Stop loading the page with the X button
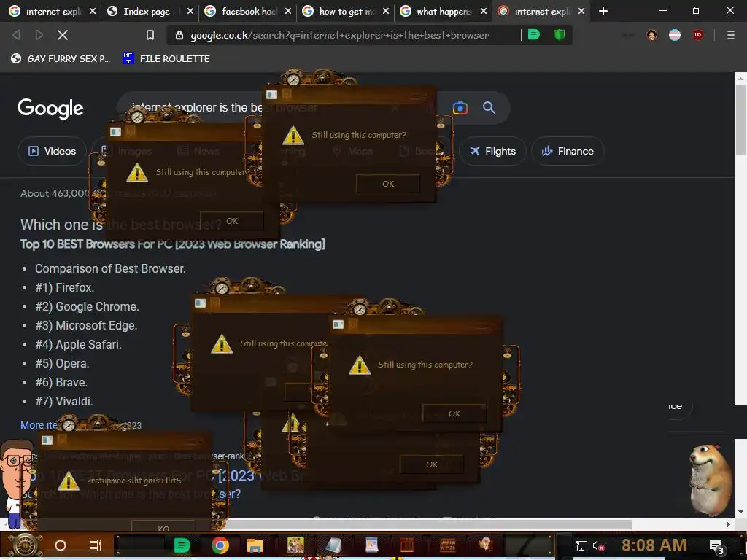Screen dimensions: 747x560 63,35
